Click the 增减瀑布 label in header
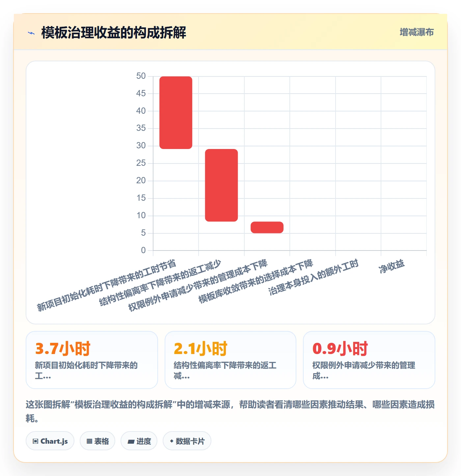The image size is (461, 476). 417,32
